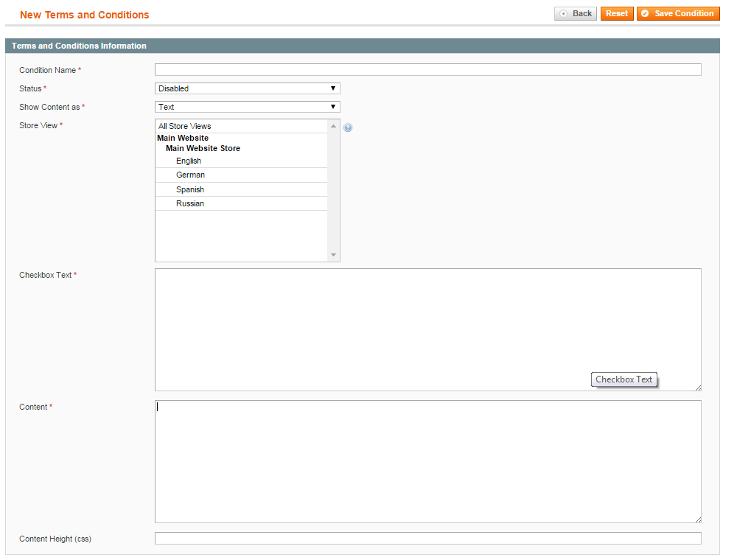Click the New Terms and Conditions heading
Screen dimensions: 737x560
click(84, 15)
